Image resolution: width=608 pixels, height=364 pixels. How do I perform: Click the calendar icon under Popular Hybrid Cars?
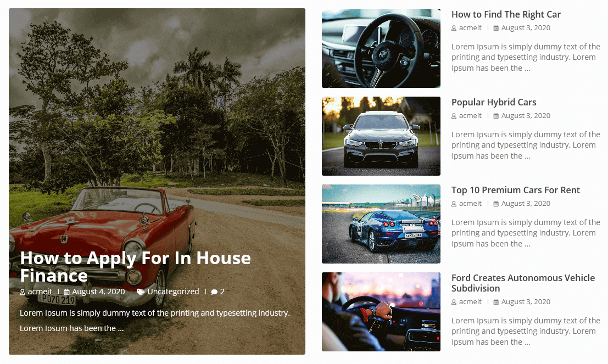[496, 116]
